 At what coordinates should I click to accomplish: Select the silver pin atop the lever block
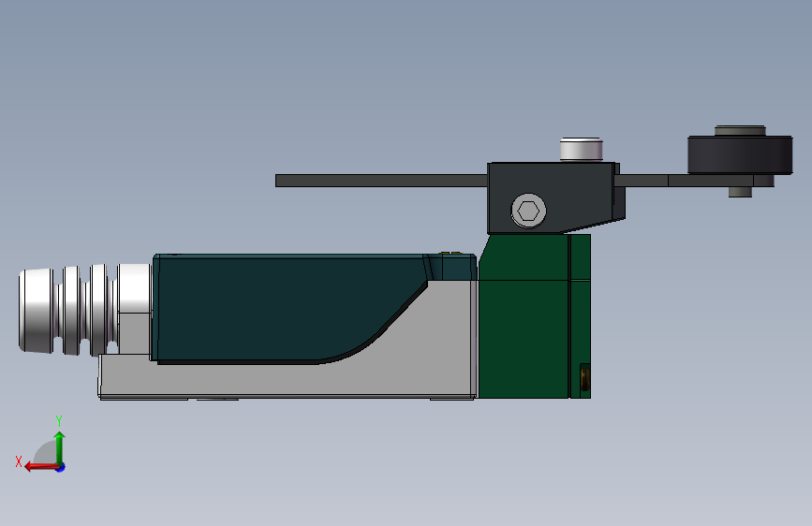pos(581,149)
